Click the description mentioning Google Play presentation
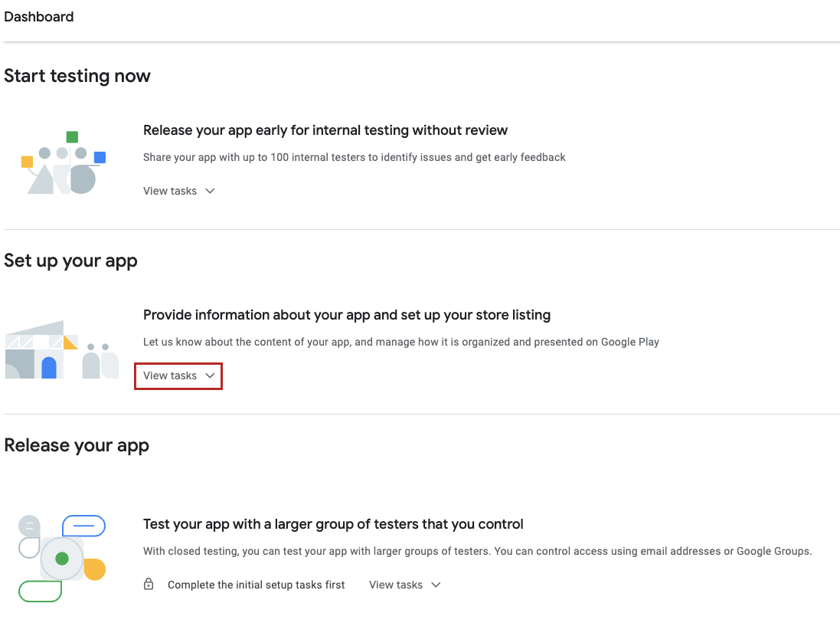Viewport: 840px width, 623px height. click(401, 342)
